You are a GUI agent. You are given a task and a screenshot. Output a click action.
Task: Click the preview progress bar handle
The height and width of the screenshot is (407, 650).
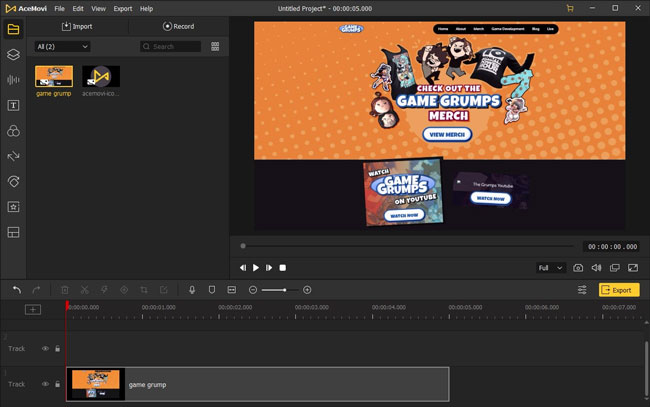[x=243, y=246]
